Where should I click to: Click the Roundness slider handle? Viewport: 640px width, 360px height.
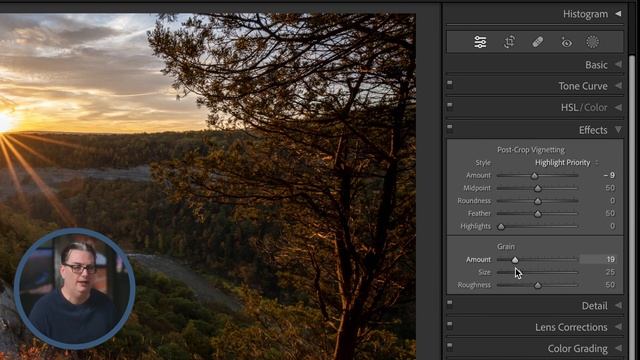click(x=538, y=201)
